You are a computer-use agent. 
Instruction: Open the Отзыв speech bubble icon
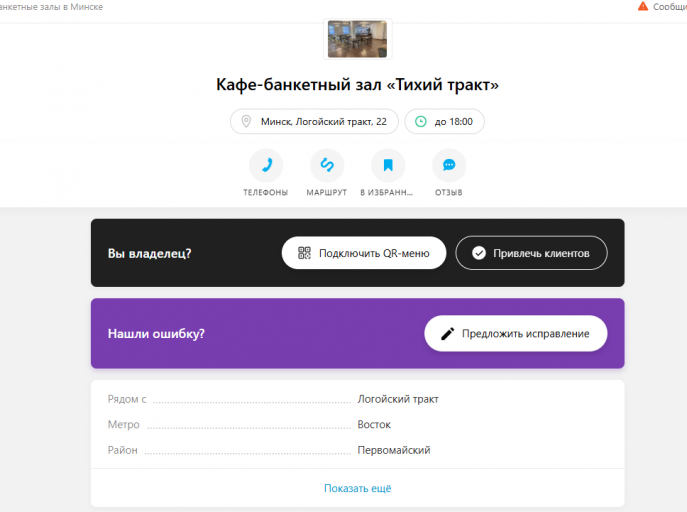(449, 165)
